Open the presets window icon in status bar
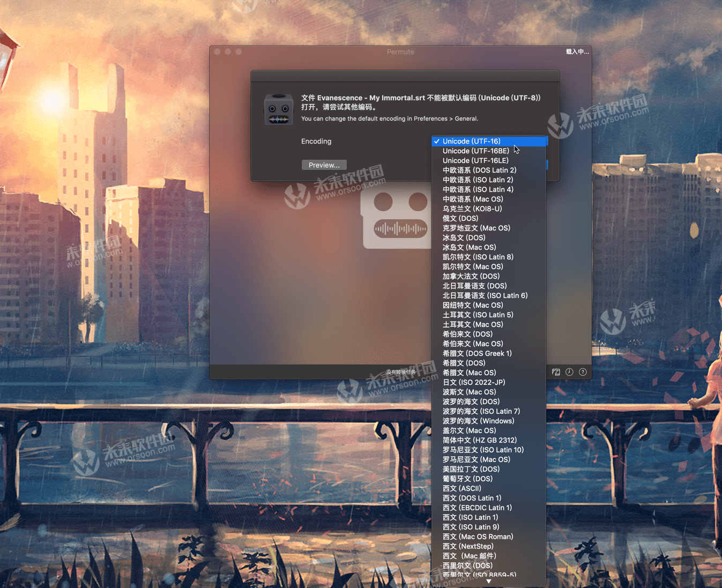Image resolution: width=722 pixels, height=588 pixels. pyautogui.click(x=556, y=372)
